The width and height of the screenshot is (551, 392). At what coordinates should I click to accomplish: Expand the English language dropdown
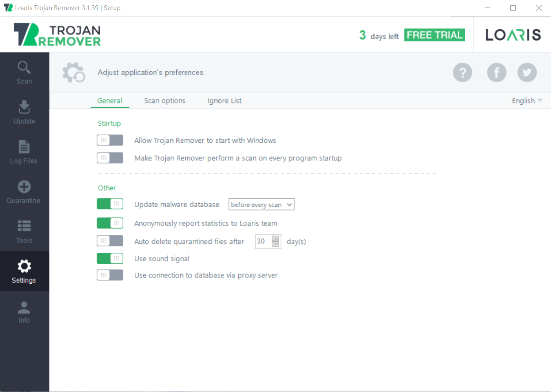pos(527,101)
